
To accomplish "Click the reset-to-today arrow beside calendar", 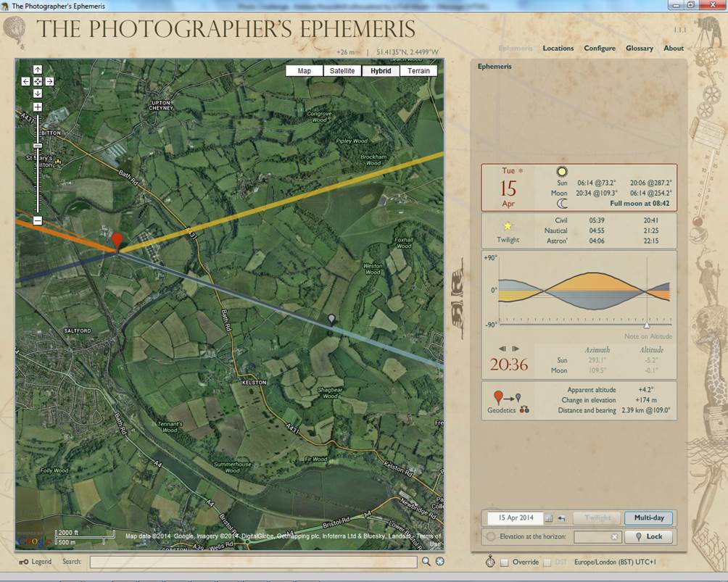I will click(561, 518).
